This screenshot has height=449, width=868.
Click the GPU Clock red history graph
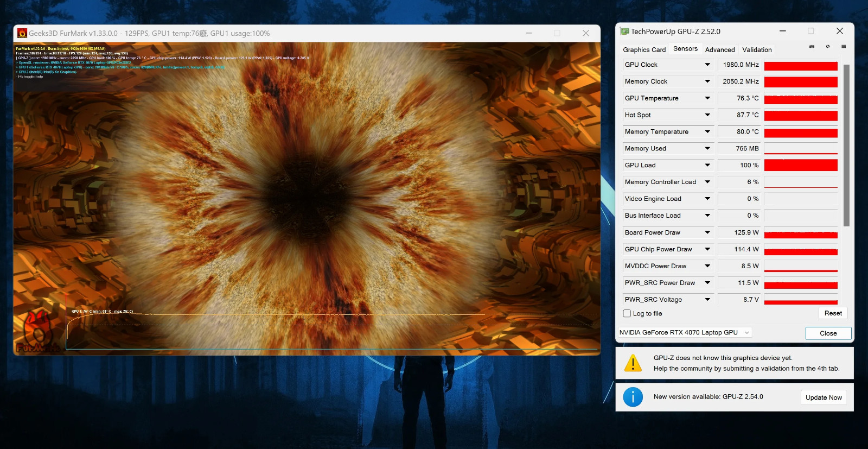[801, 65]
